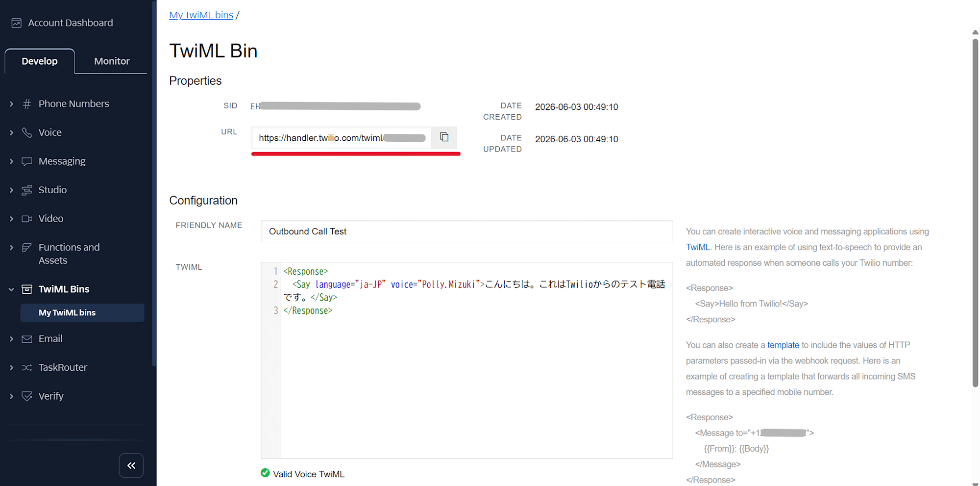
Task: Switch to the Monitor tab
Action: [x=112, y=61]
